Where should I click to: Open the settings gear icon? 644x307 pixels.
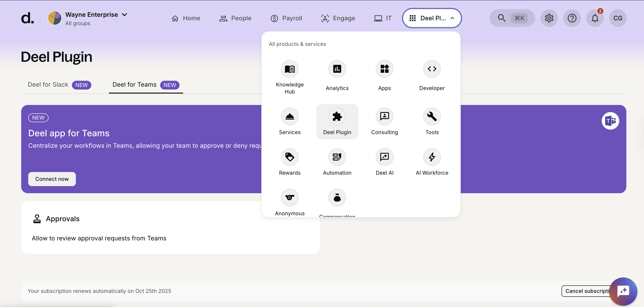point(549,18)
